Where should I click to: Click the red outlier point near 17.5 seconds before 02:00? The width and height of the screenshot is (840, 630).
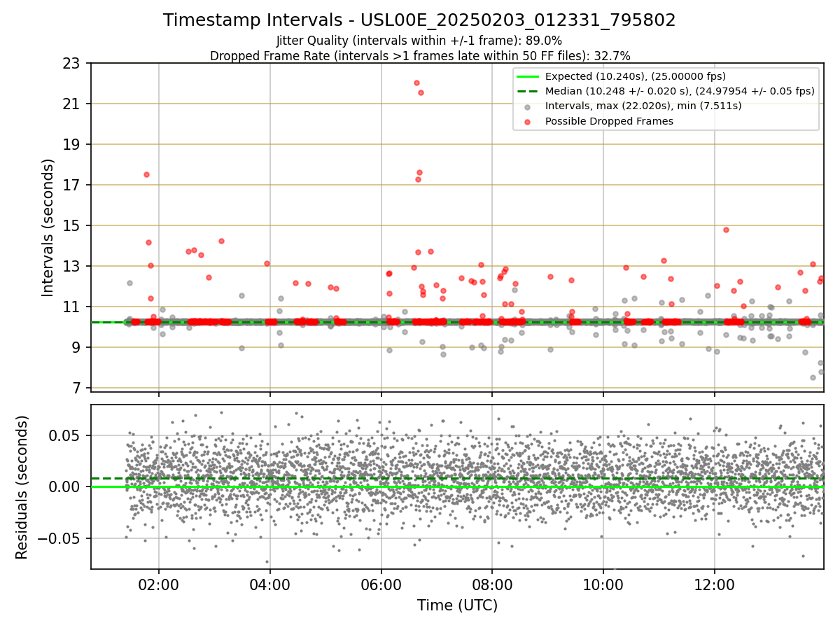click(x=146, y=174)
